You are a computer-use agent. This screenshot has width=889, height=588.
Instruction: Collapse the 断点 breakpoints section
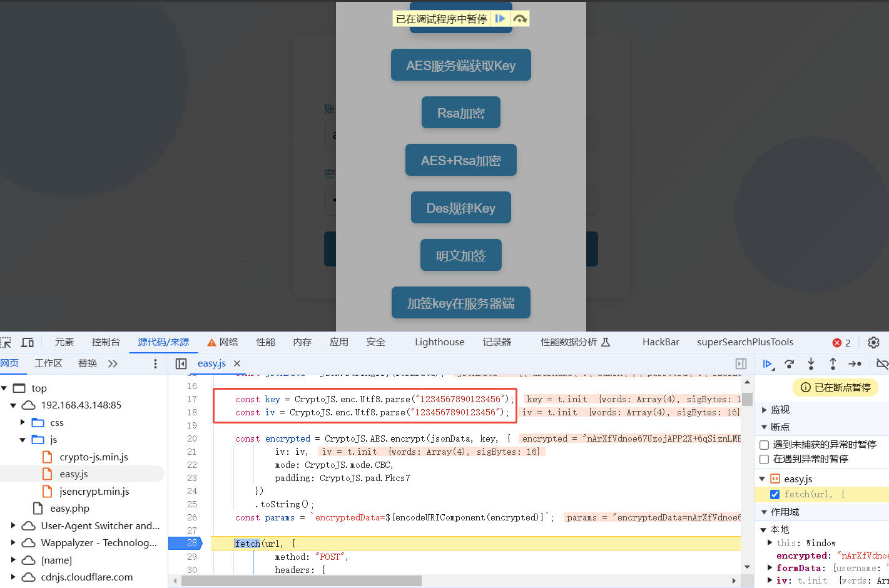coord(764,427)
